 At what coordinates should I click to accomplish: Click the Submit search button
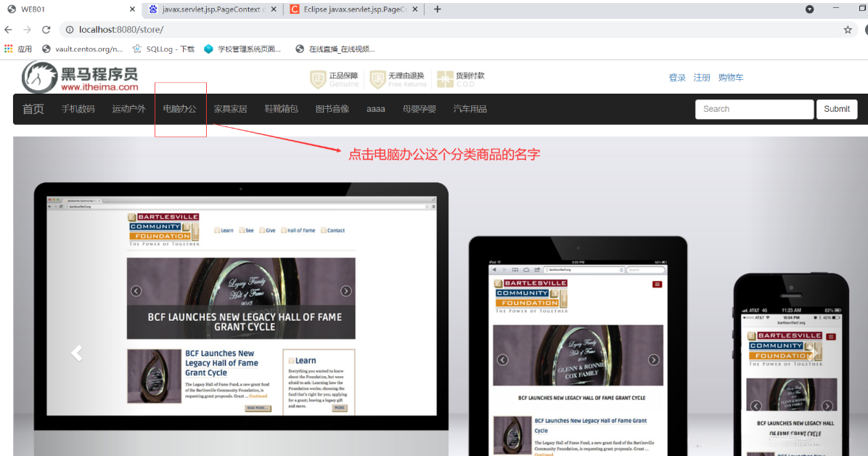click(837, 108)
